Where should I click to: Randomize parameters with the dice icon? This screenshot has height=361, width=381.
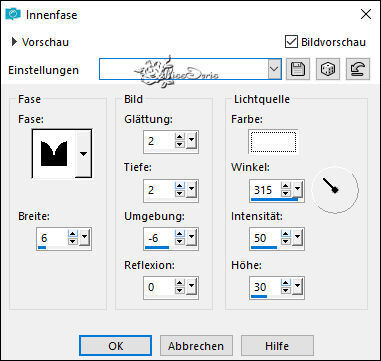328,69
